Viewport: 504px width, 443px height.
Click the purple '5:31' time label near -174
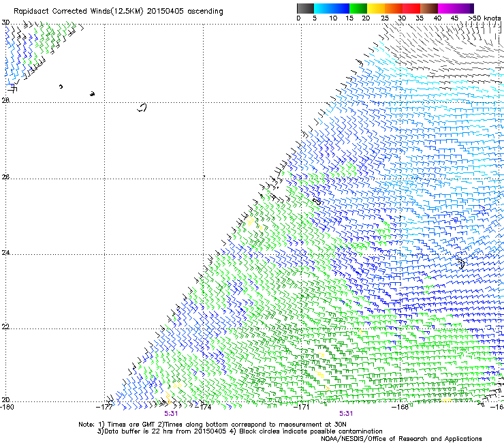tap(171, 414)
